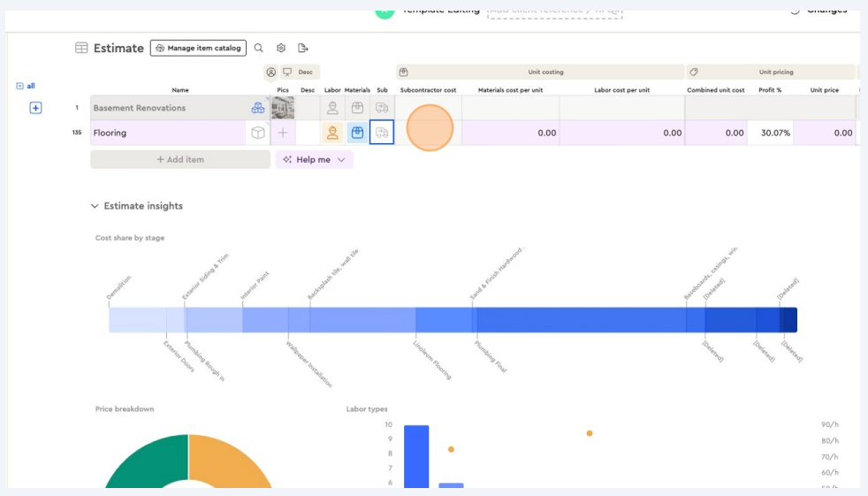Toggle the person icon column header

[x=271, y=72]
